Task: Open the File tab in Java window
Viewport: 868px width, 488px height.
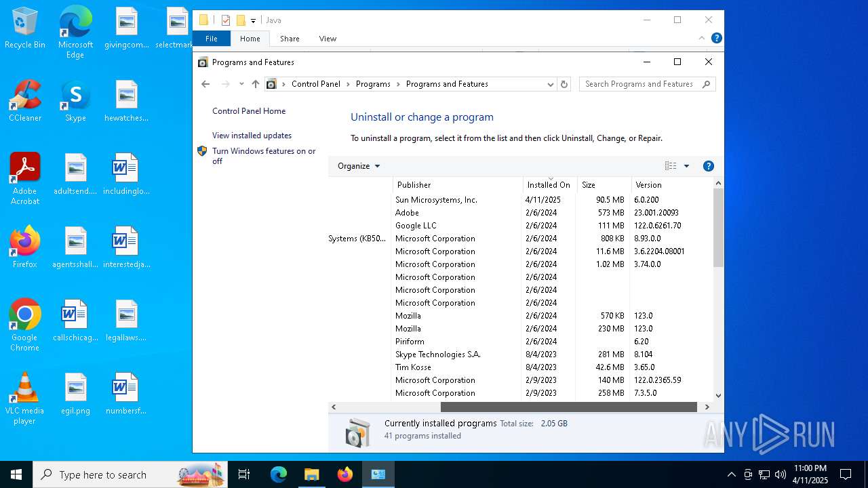Action: tap(212, 39)
